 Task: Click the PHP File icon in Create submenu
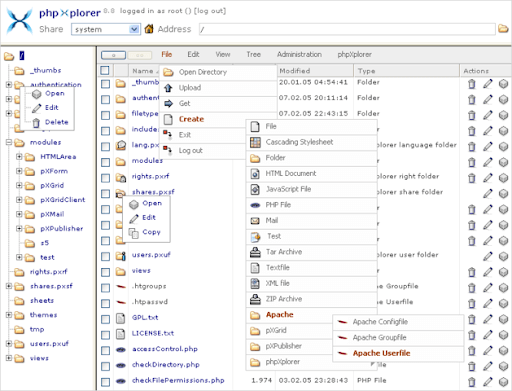[255, 205]
